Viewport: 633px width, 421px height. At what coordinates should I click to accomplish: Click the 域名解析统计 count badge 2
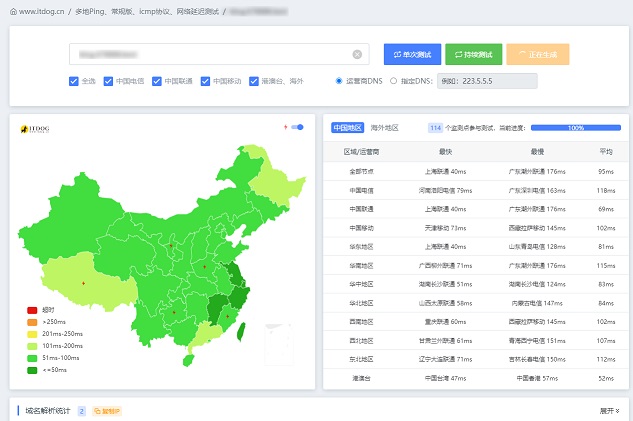(x=82, y=411)
